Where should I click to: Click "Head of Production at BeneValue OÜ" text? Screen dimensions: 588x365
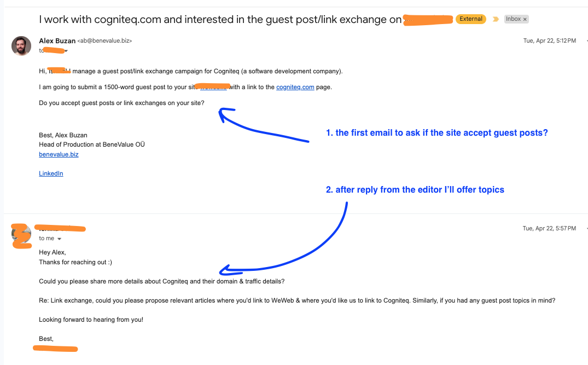tap(91, 144)
